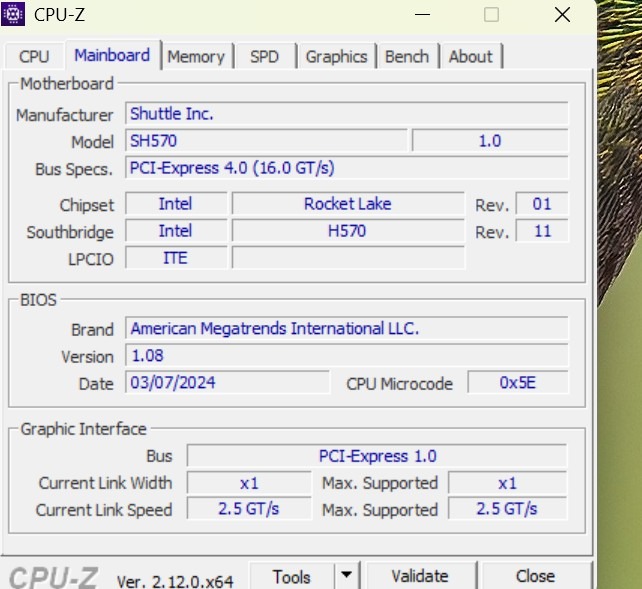Expand the Tools dropdown arrow
The image size is (642, 589).
[346, 575]
